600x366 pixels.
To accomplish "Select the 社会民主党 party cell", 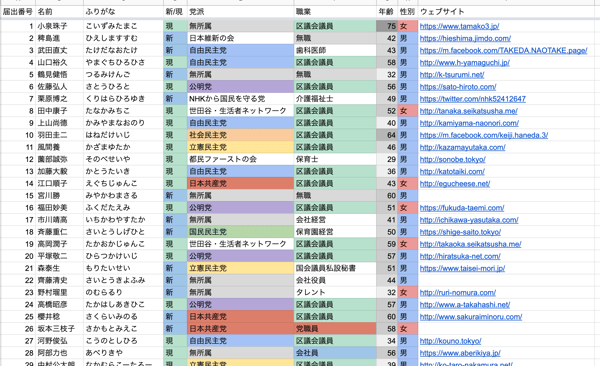I will click(x=241, y=135).
